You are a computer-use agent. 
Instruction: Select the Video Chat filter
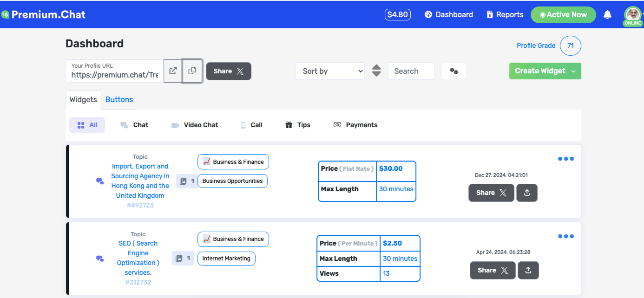(x=195, y=125)
